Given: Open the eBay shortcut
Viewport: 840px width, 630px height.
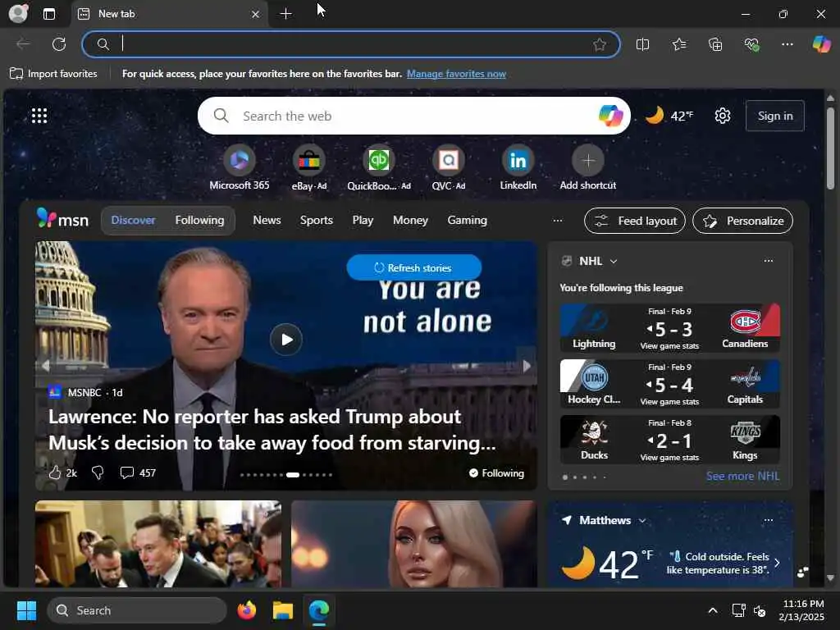Looking at the screenshot, I should pos(309,167).
